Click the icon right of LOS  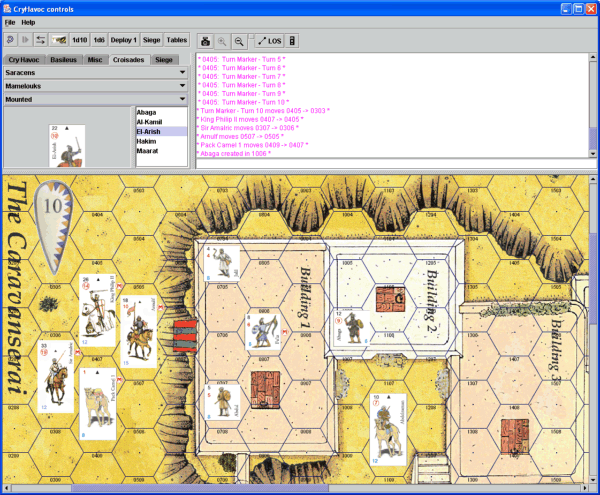pos(292,41)
